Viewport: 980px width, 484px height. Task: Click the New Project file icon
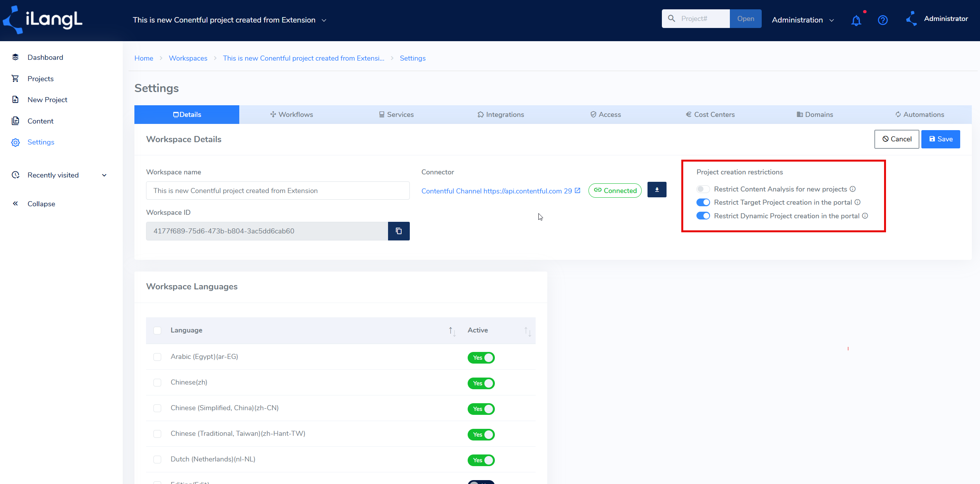tap(15, 99)
